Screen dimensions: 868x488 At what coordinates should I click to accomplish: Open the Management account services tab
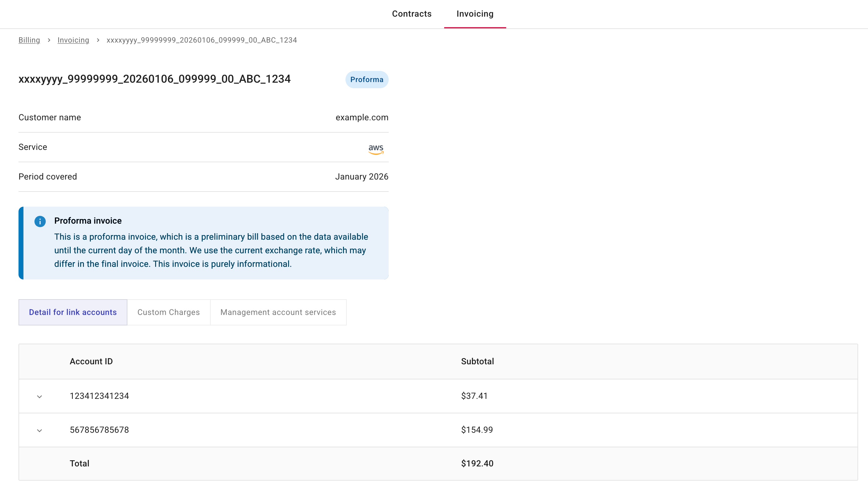coord(278,312)
